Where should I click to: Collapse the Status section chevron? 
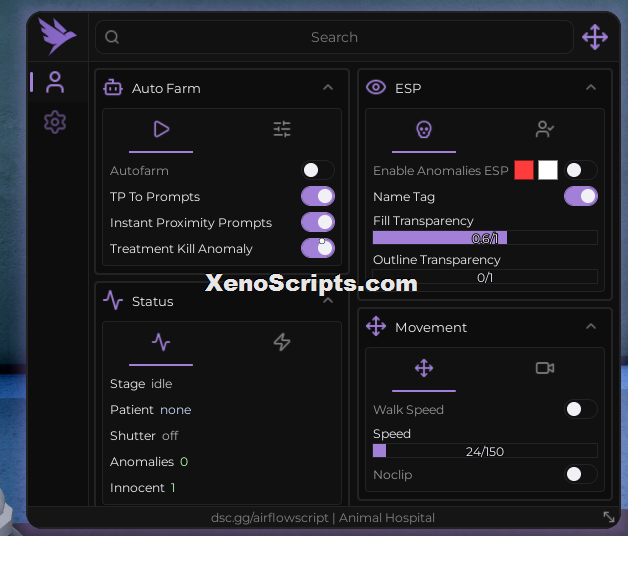[x=328, y=300]
